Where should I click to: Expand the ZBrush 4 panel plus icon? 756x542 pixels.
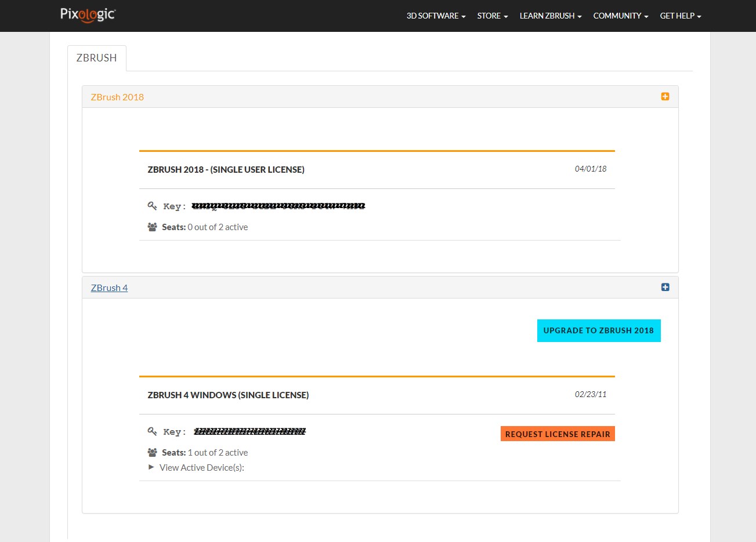(x=665, y=287)
